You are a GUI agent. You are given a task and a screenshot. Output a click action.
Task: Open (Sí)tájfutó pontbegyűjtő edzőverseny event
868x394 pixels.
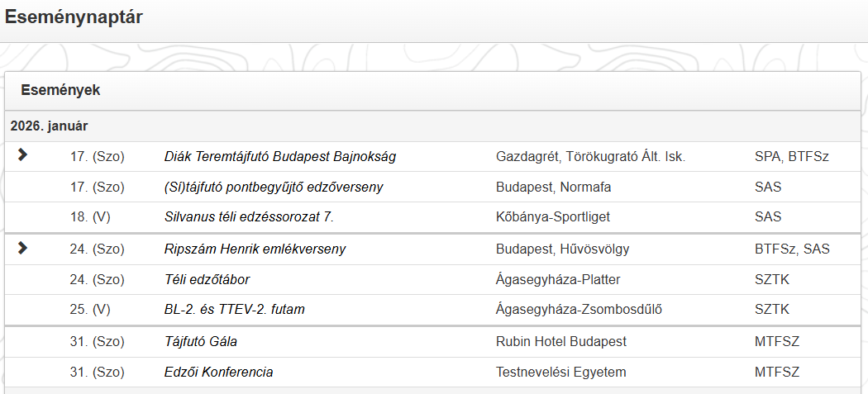point(274,187)
